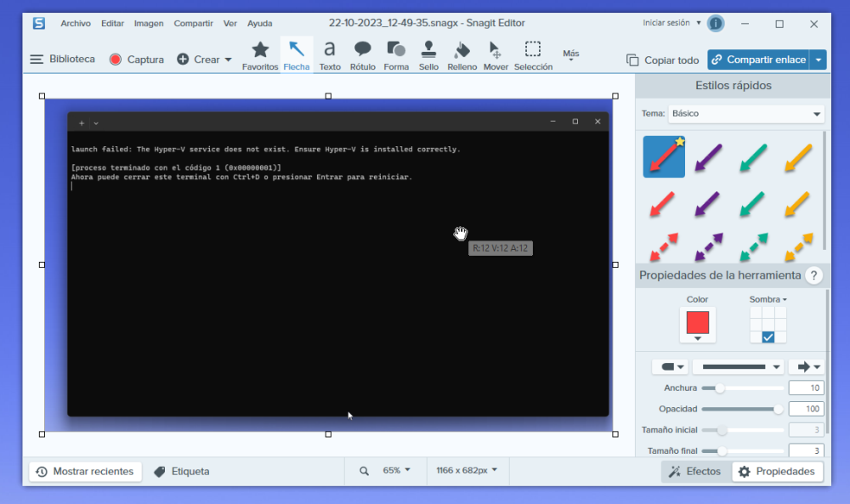Apply the top-row teal arrow quick style

coord(753,157)
